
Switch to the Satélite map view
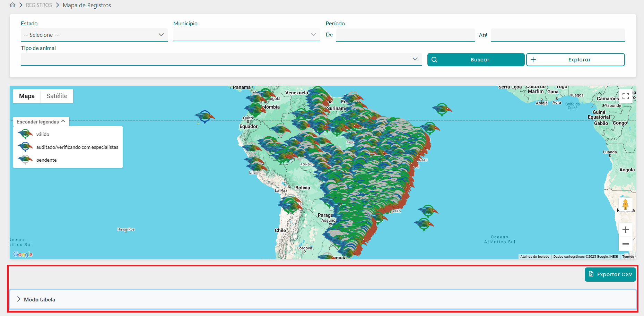[57, 96]
